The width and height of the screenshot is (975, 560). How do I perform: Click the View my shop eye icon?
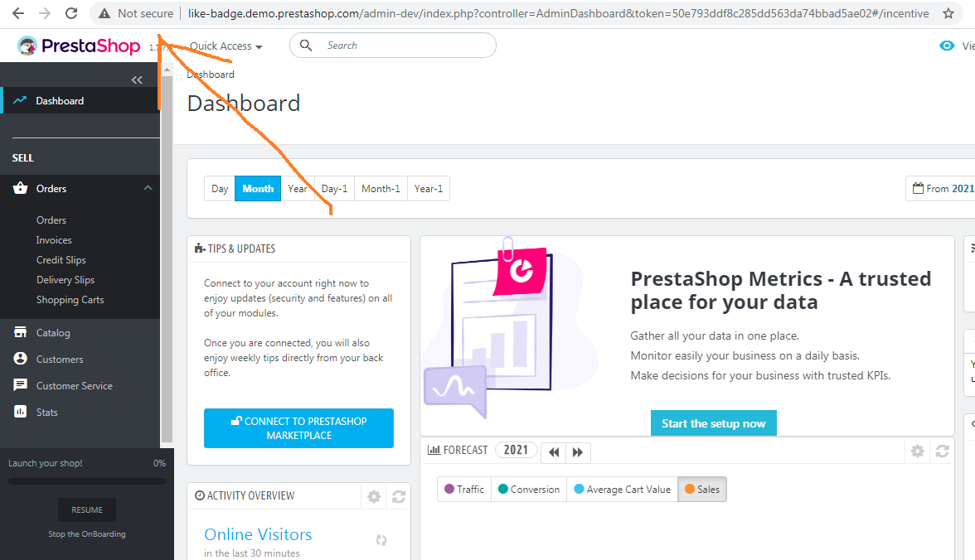(x=947, y=46)
